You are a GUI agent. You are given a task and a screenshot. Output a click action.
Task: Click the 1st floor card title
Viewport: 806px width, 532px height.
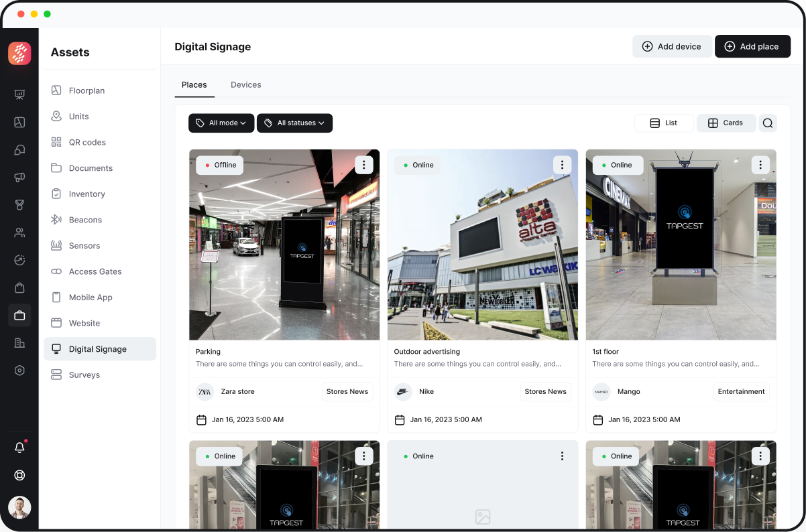pyautogui.click(x=606, y=352)
